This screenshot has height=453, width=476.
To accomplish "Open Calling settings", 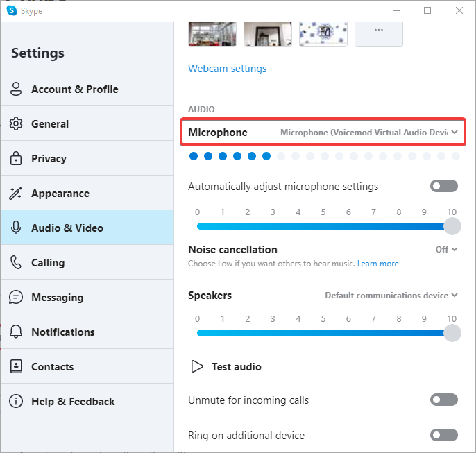I will (x=87, y=262).
